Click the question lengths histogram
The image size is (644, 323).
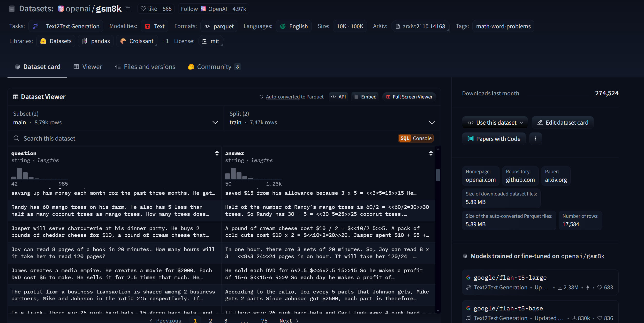point(39,173)
